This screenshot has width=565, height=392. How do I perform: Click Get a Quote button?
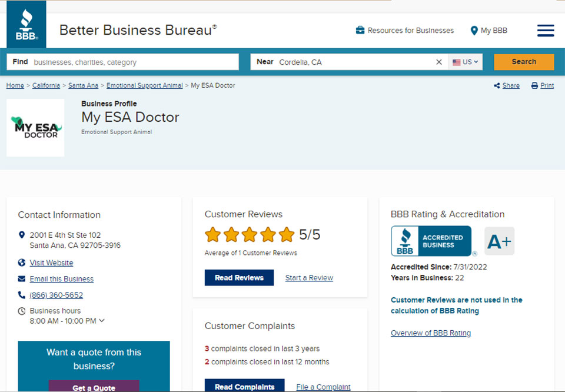tap(94, 387)
